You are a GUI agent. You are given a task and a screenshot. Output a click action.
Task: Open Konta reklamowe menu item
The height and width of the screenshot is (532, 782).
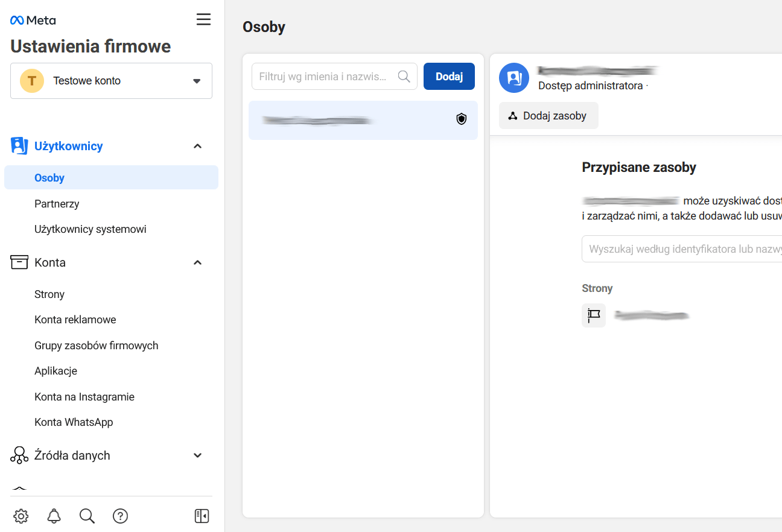coord(75,320)
